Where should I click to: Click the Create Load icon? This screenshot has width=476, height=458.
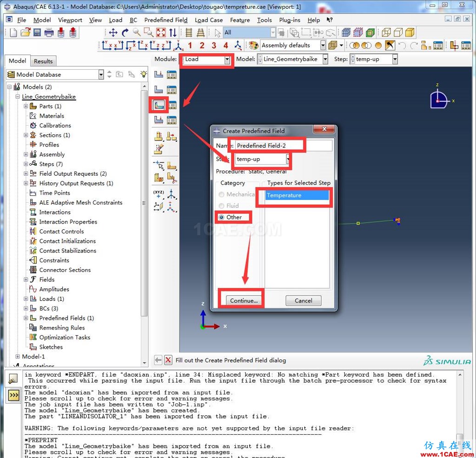coord(159,74)
